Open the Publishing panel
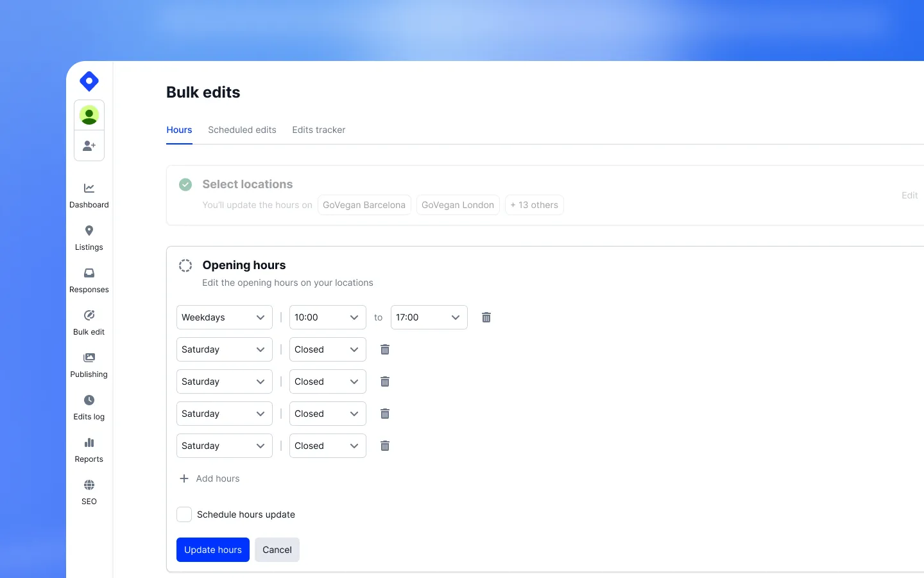924x578 pixels. click(x=89, y=364)
